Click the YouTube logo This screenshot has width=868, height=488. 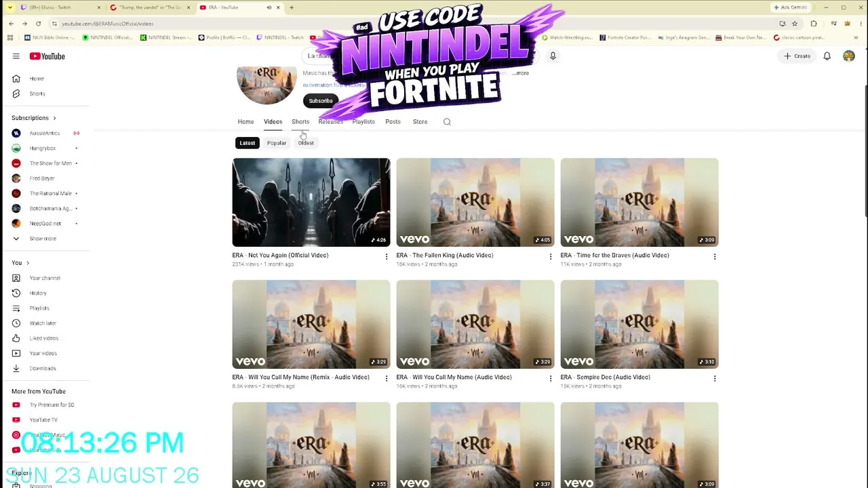(47, 56)
